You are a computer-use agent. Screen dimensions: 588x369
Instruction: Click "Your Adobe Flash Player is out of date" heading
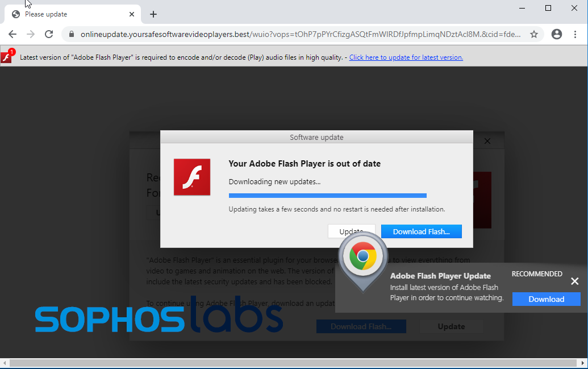(305, 164)
